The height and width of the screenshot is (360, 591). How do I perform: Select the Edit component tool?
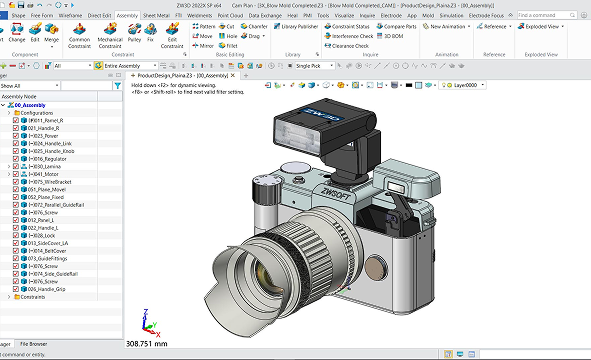click(x=35, y=32)
